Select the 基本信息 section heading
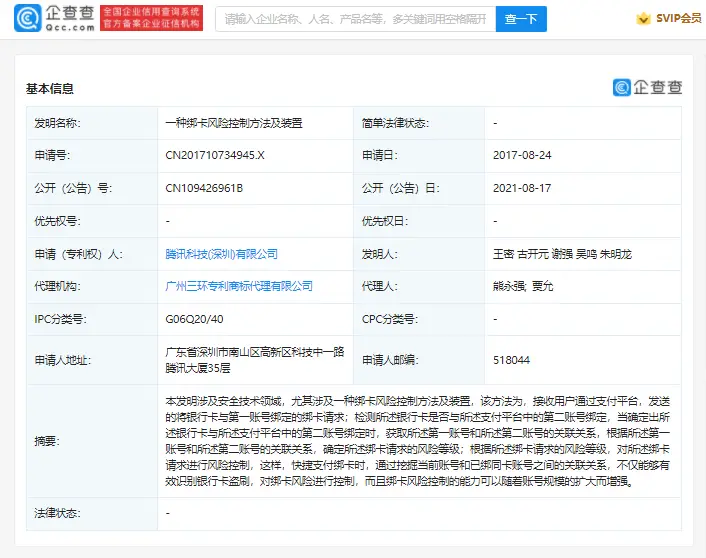 click(x=50, y=89)
